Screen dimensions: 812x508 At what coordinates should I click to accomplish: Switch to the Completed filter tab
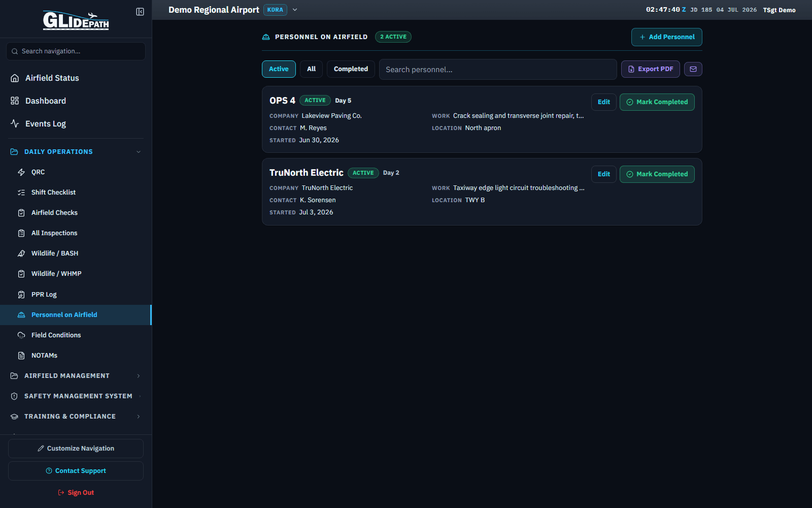351,69
